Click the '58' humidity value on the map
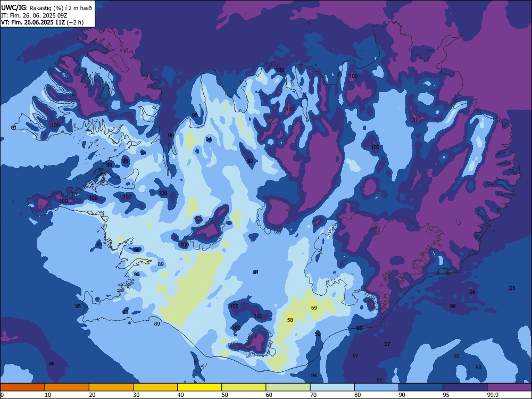 (290, 320)
